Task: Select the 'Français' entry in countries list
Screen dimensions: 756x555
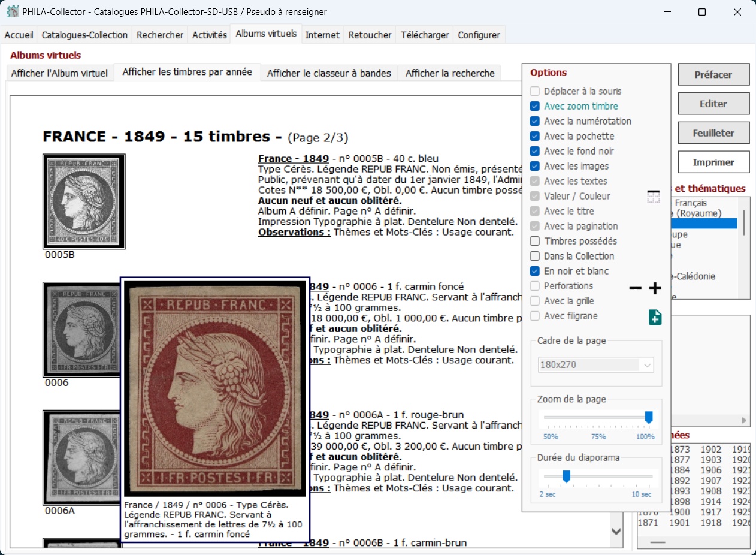Action: 691,203
